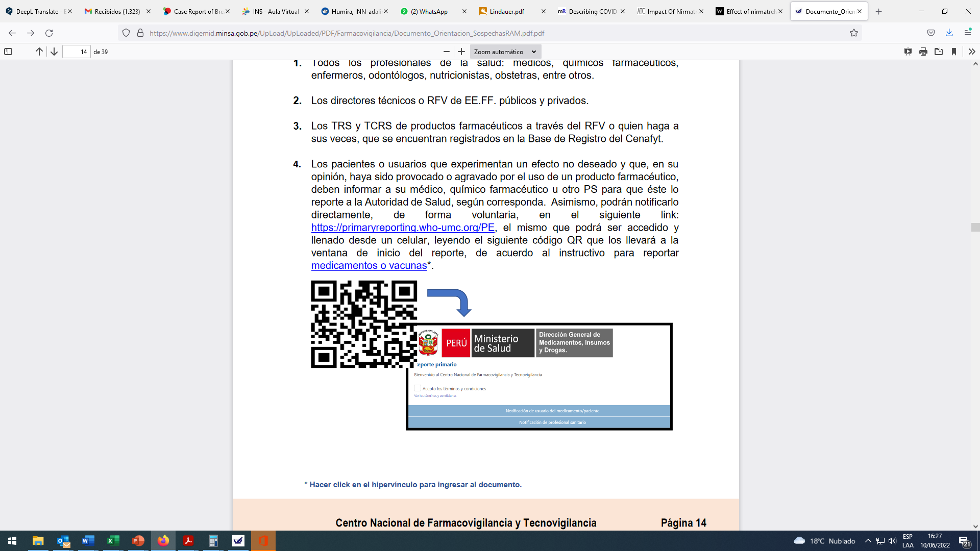The image size is (980, 551).
Task: View site security lock info
Action: coord(140,33)
